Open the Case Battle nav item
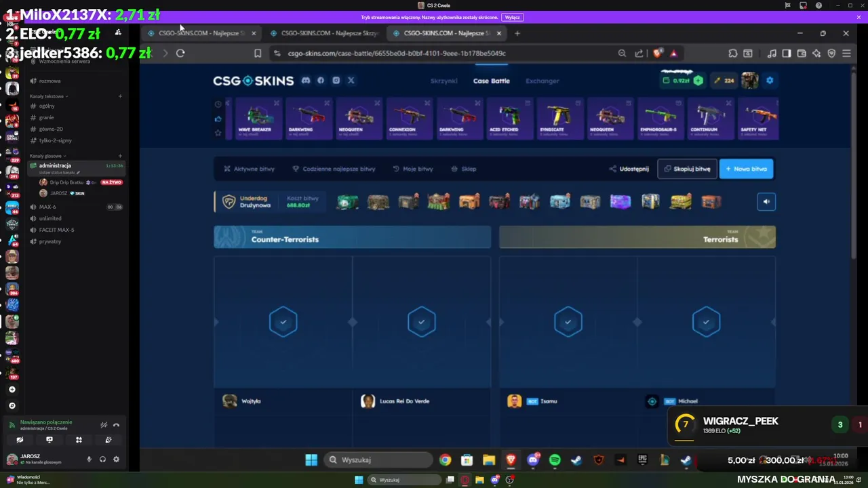The height and width of the screenshot is (488, 868). point(492,81)
